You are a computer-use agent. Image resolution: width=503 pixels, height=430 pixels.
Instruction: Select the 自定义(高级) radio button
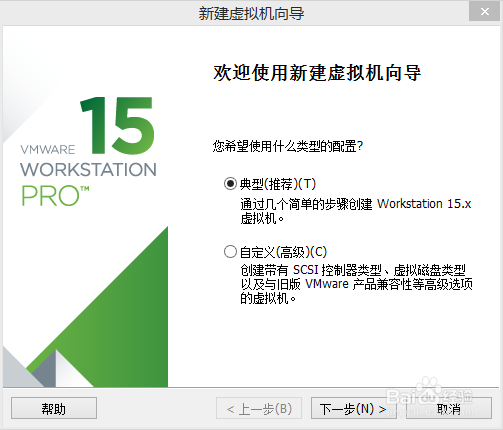pyautogui.click(x=230, y=252)
